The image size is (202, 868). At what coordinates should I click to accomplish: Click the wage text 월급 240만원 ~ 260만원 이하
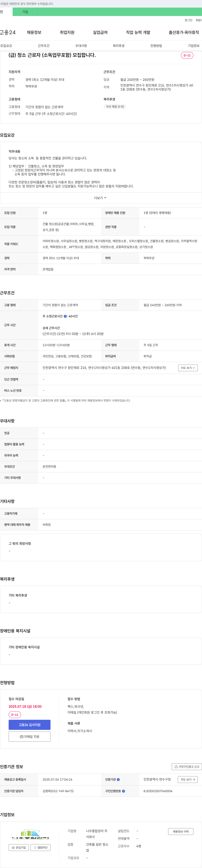pyautogui.click(x=163, y=305)
